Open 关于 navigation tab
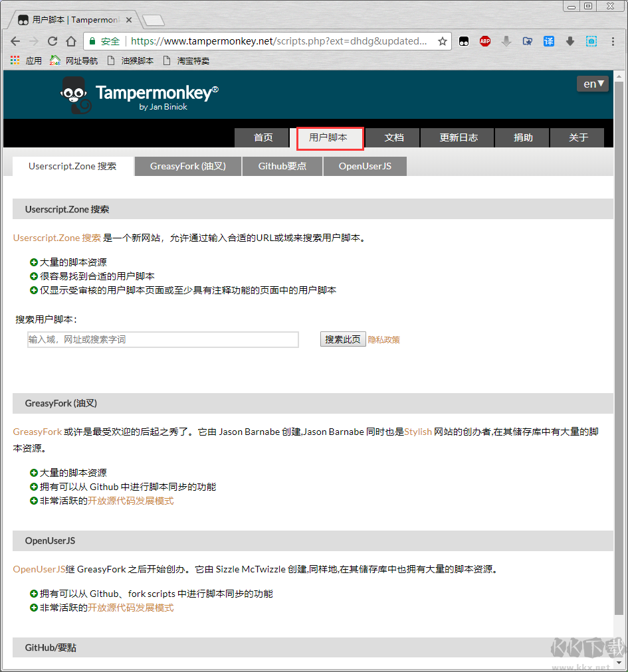628x672 pixels. [577, 137]
